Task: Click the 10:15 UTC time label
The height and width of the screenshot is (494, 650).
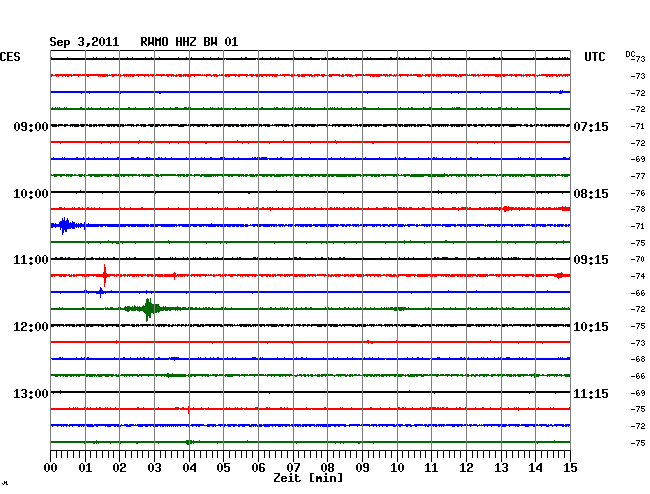Action: (591, 327)
